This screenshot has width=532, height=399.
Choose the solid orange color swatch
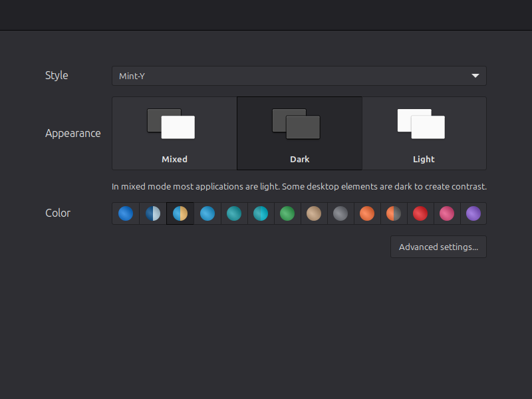point(367,213)
